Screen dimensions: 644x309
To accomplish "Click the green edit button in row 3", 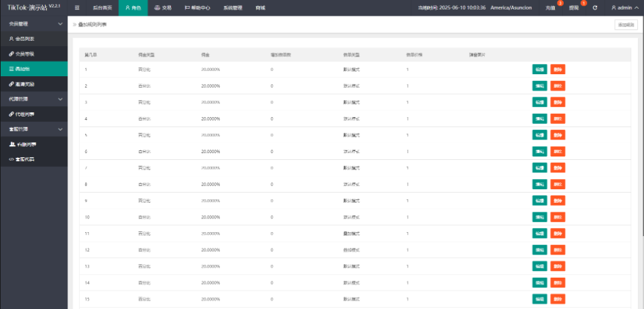I will 540,102.
